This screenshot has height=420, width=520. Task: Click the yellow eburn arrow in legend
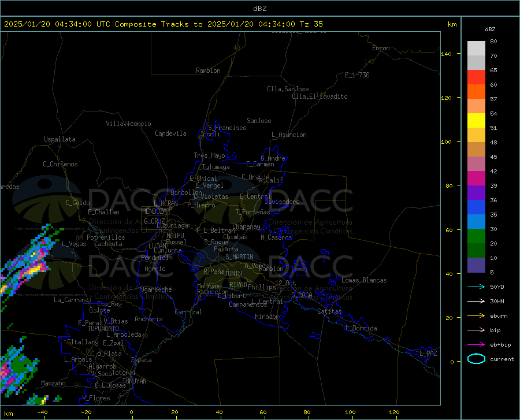476,316
